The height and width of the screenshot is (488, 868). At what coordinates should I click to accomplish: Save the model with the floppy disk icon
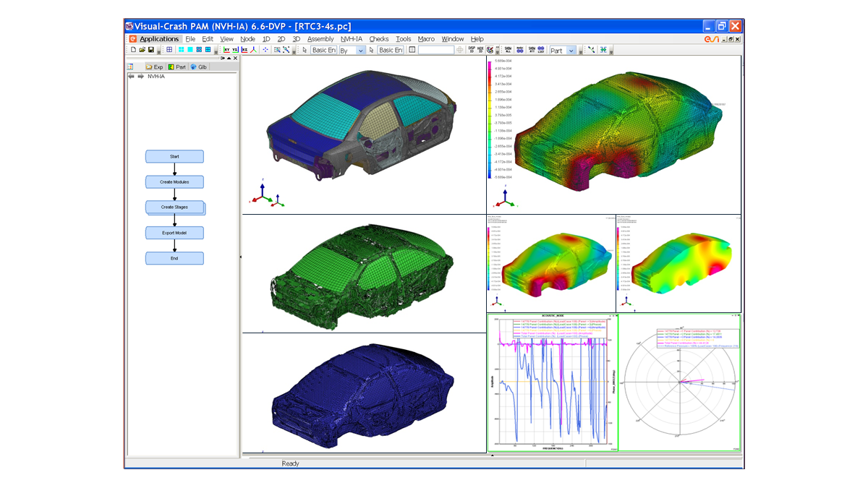150,50
